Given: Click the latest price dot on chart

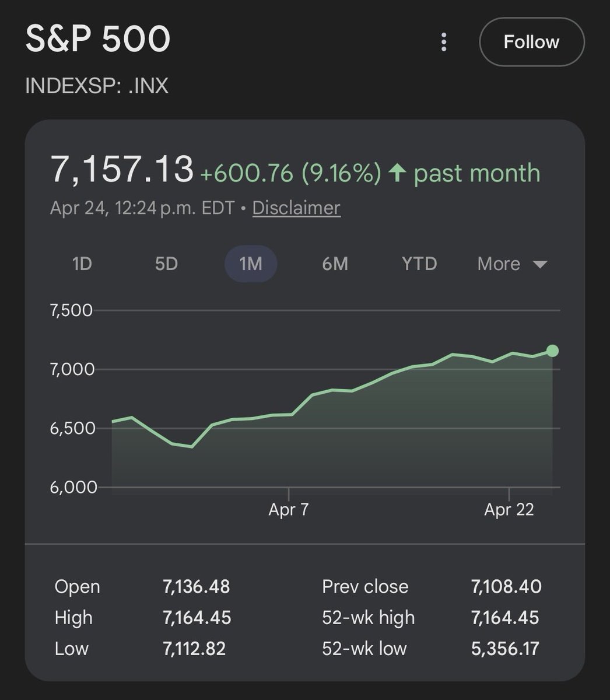Looking at the screenshot, I should [552, 351].
